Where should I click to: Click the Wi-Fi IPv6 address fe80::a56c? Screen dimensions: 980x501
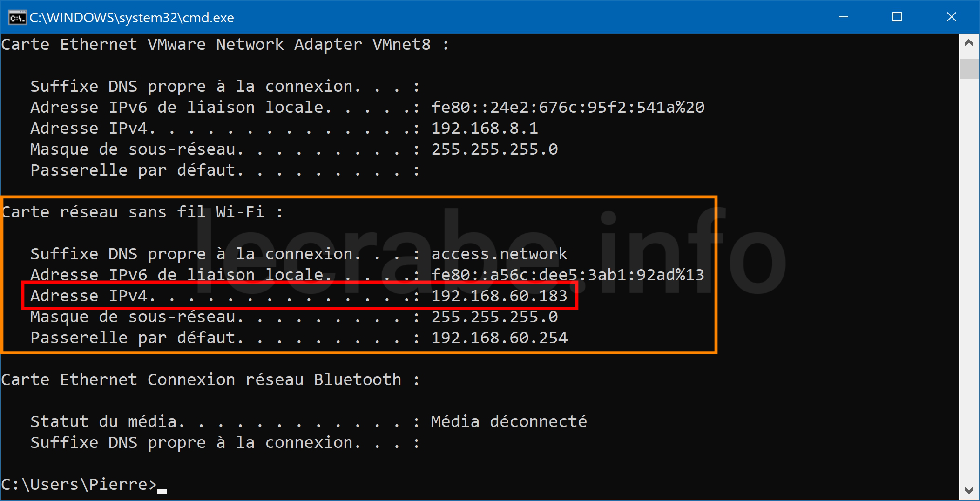point(568,275)
